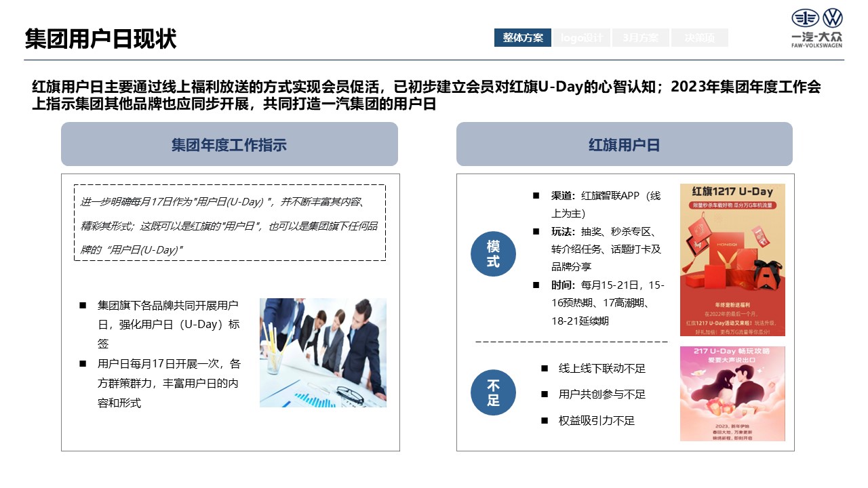
Task: Click the text 权益吸引力不足
Action: (x=597, y=420)
